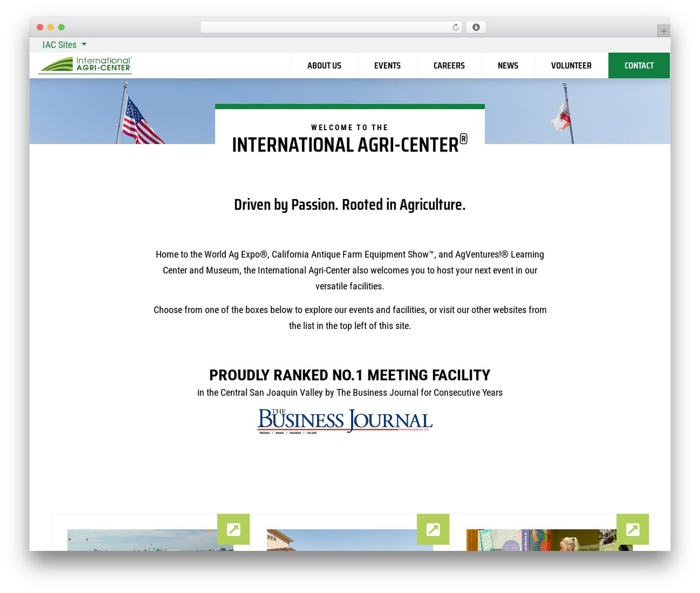This screenshot has height=593, width=700.
Task: Focus the browser address bar
Action: pyautogui.click(x=331, y=27)
